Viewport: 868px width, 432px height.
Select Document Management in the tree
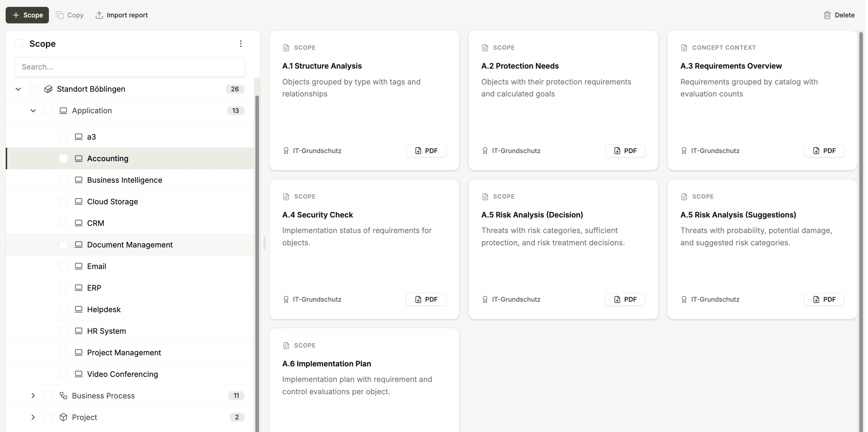coord(130,245)
